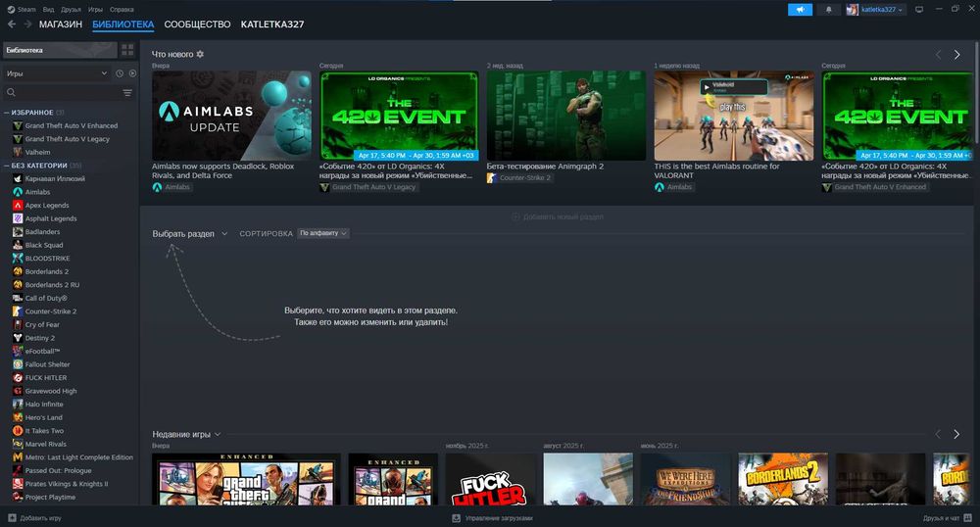Viewport: 980px width, 527px height.
Task: Expand the Недавние игры dropdown
Action: click(x=186, y=434)
